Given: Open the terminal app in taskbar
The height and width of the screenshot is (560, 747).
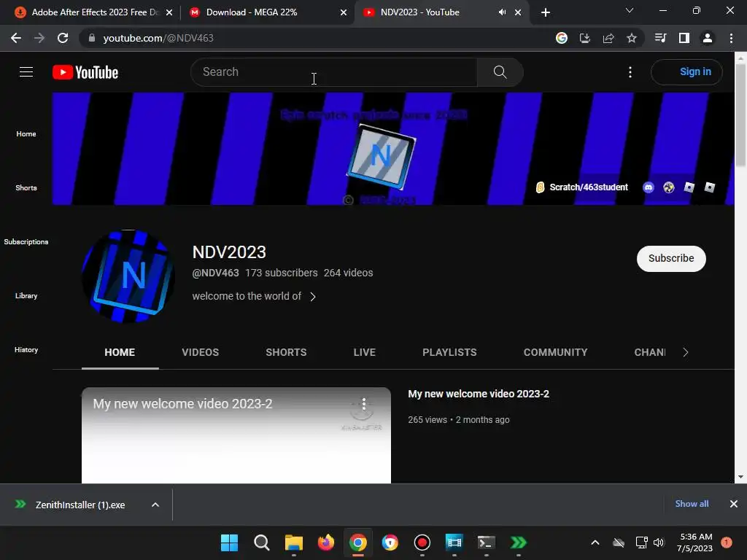Looking at the screenshot, I should click(486, 542).
